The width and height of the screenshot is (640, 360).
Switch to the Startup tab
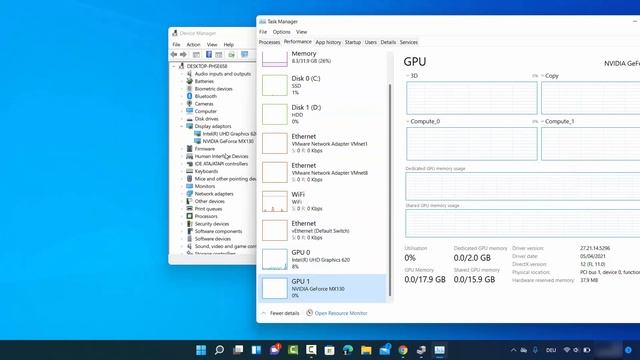[353, 42]
